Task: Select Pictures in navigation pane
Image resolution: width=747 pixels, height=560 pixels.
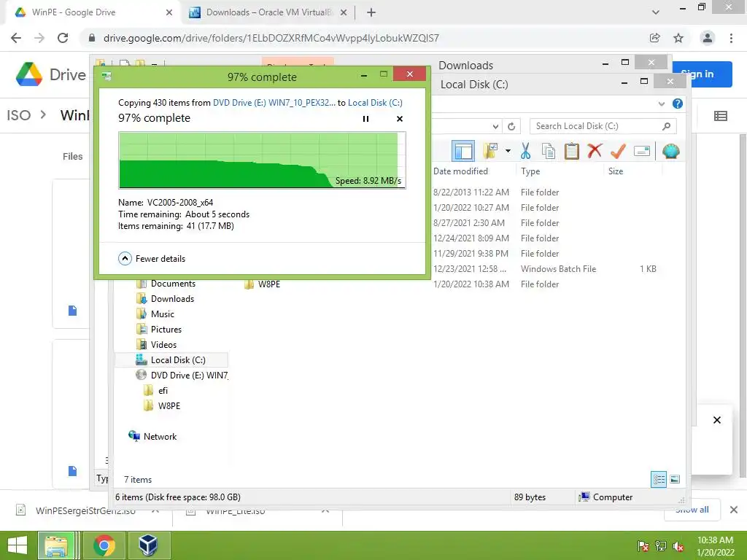Action: pyautogui.click(x=158, y=329)
